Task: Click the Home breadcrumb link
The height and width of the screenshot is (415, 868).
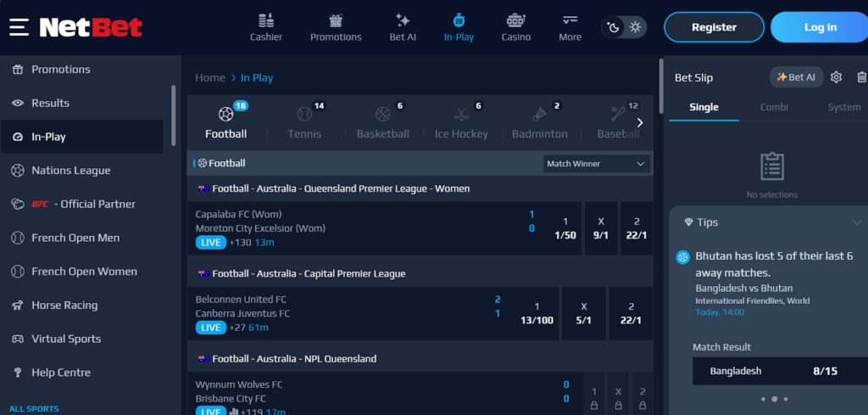Action: (x=210, y=77)
